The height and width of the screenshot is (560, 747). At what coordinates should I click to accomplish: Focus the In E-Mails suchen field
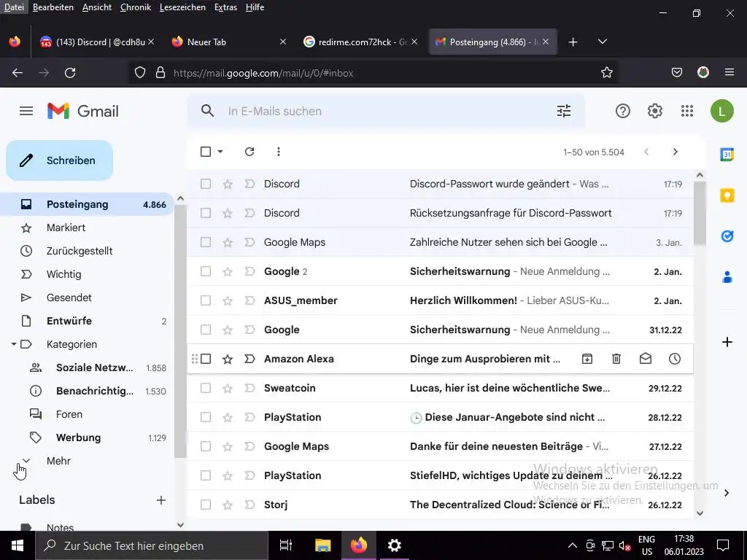click(386, 111)
